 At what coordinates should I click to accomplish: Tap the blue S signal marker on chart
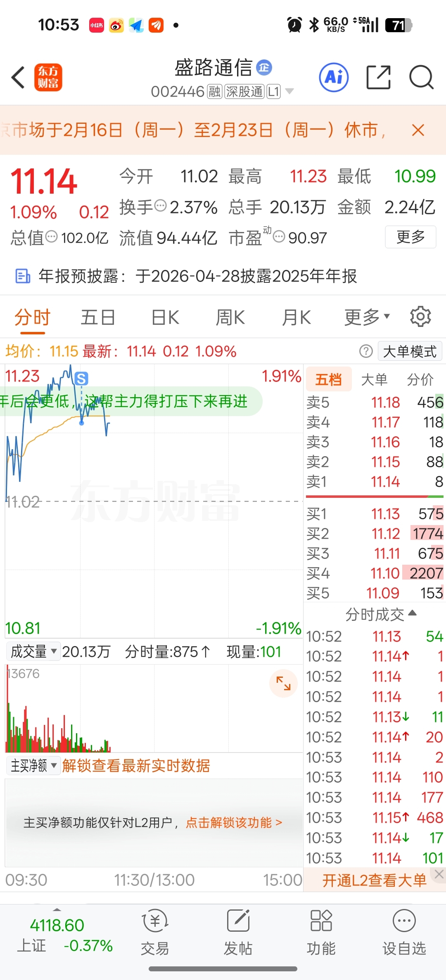(x=81, y=379)
